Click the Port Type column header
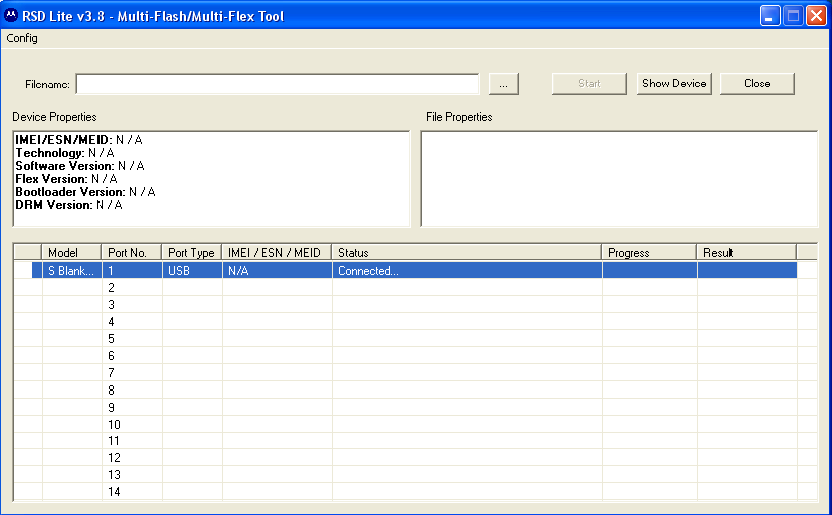The height and width of the screenshot is (515, 832). tap(192, 252)
